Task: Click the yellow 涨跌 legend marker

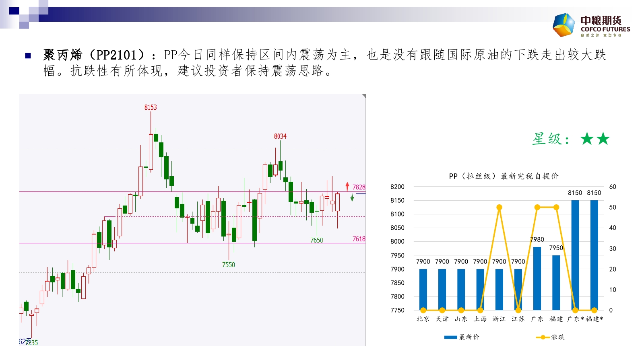Action: click(x=543, y=337)
